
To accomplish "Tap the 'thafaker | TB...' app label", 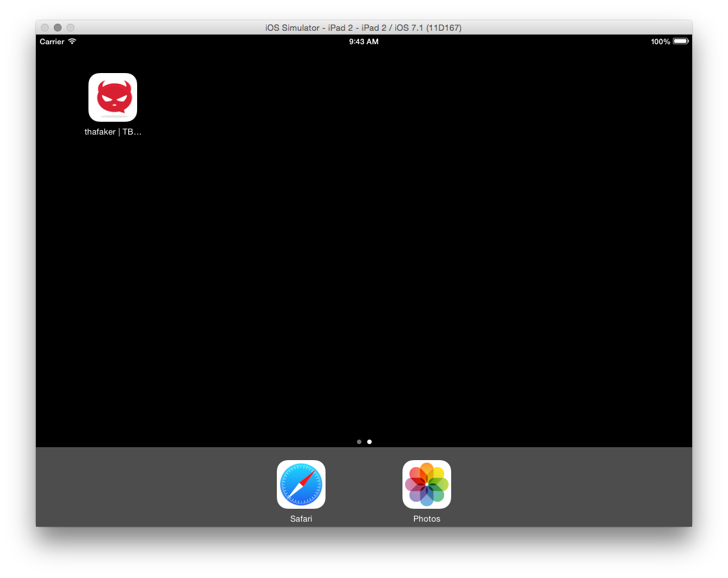I will pyautogui.click(x=113, y=132).
